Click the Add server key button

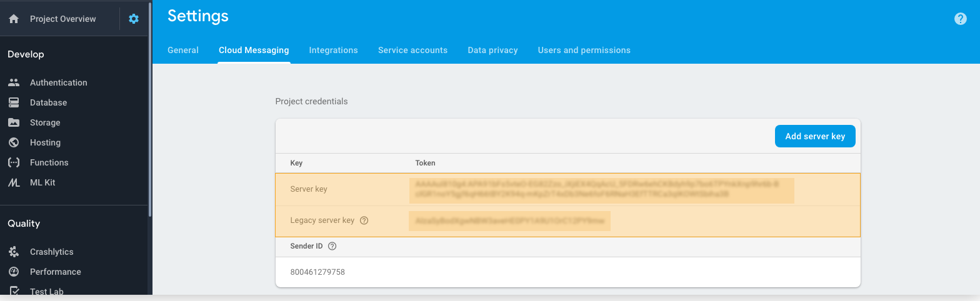pos(814,136)
